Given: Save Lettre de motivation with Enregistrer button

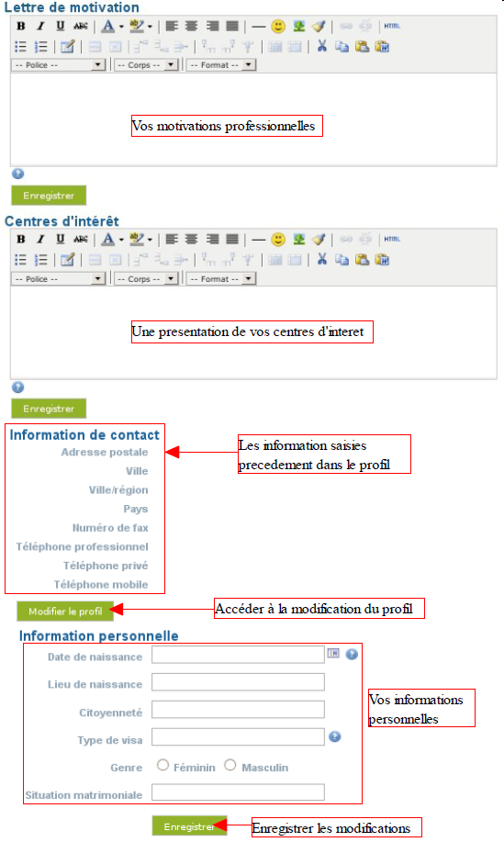Looking at the screenshot, I should pyautogui.click(x=49, y=196).
